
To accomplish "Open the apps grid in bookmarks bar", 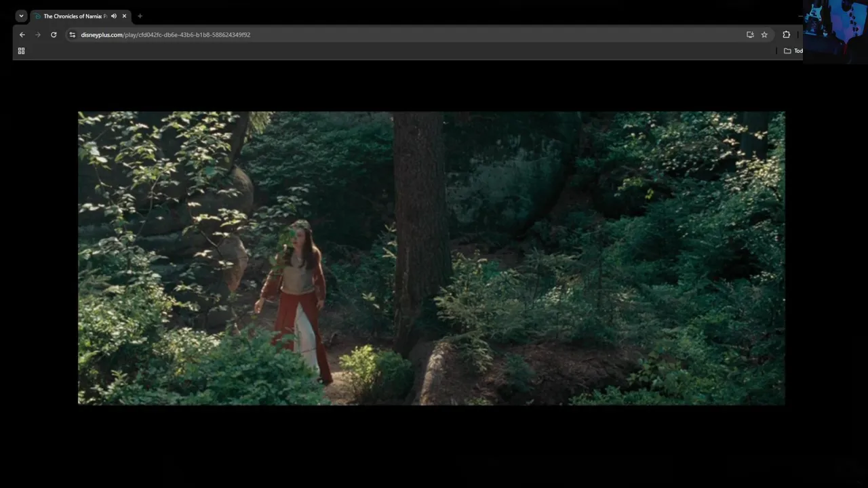I will click(21, 51).
